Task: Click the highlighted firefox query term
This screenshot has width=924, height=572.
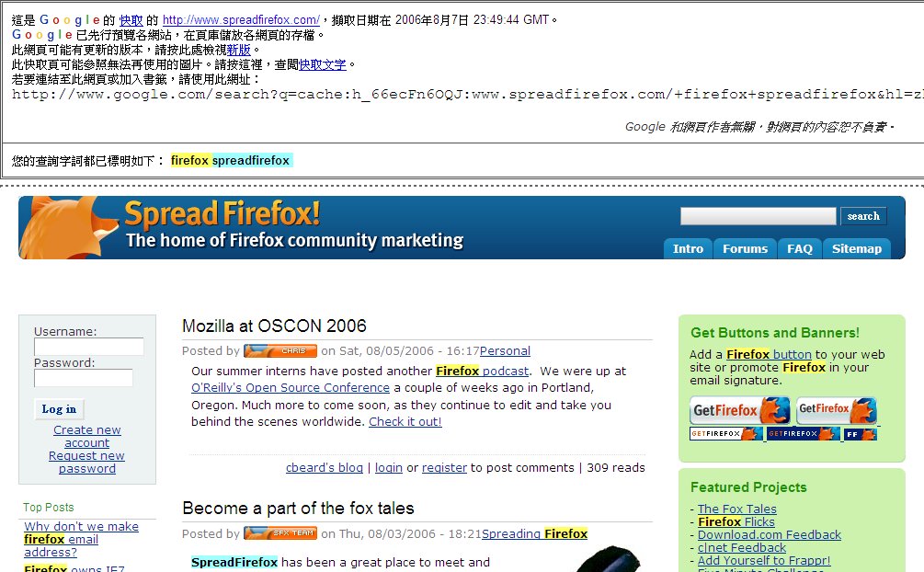Action: pos(189,160)
